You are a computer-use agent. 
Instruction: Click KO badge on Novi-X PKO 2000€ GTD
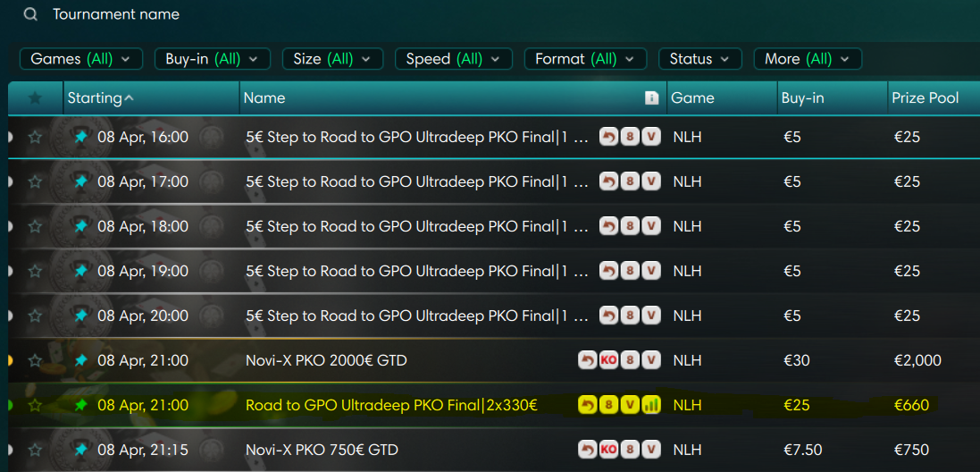coord(608,360)
